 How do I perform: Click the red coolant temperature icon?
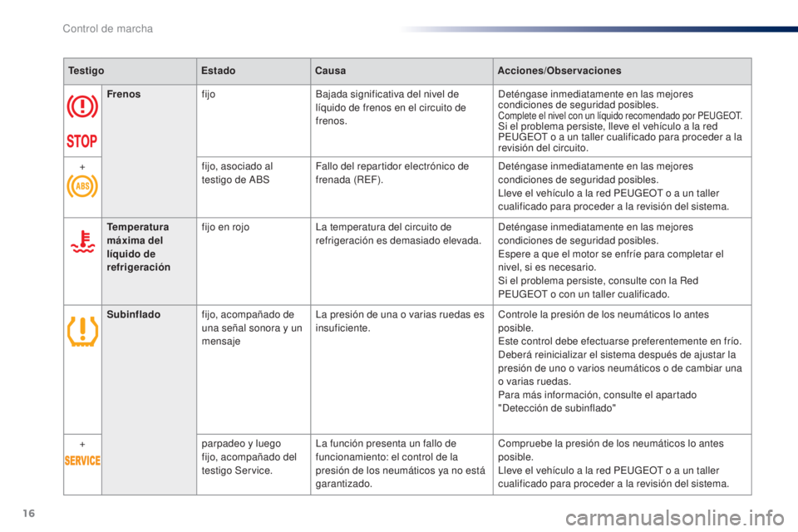coord(82,242)
